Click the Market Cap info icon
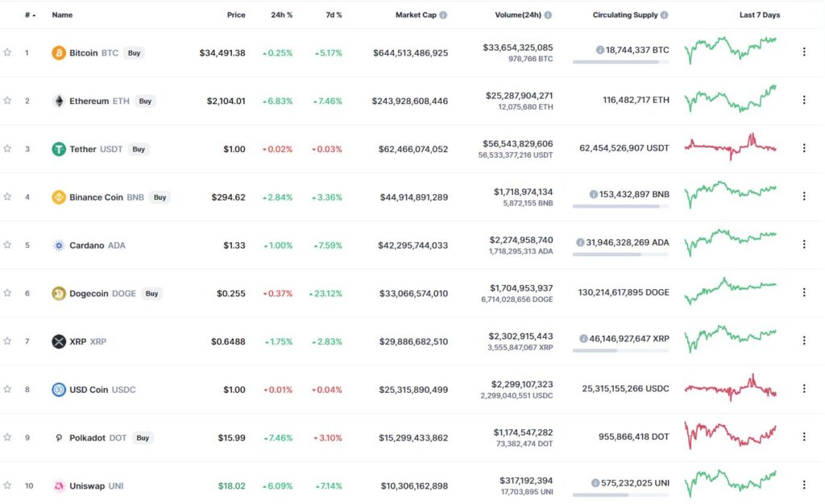This screenshot has height=504, width=825. coord(444,15)
